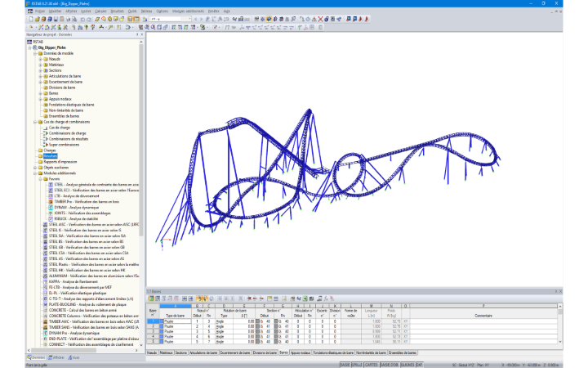Close the Barres table panel
The height and width of the screenshot is (368, 588).
[x=560, y=291]
